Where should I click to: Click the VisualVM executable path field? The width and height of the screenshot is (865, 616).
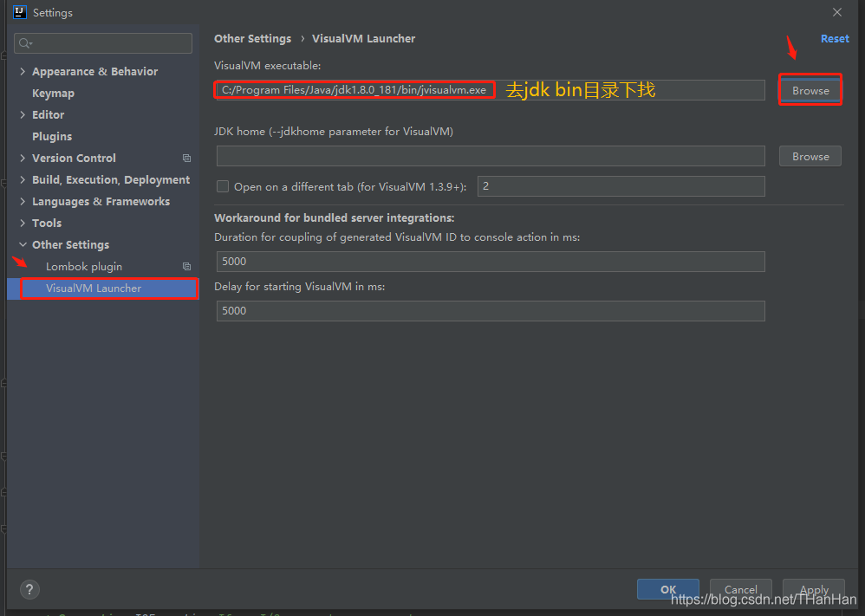point(491,90)
